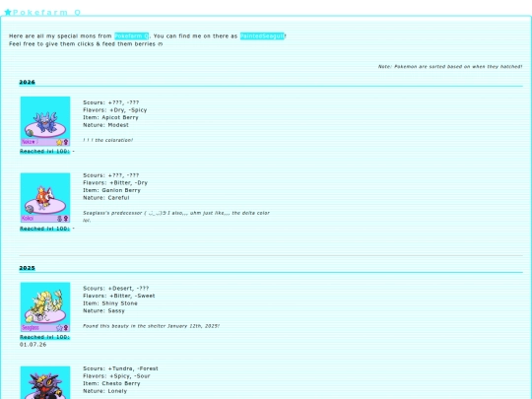Click the 'Nature: Careful' text
The height and width of the screenshot is (399, 532).
point(106,198)
